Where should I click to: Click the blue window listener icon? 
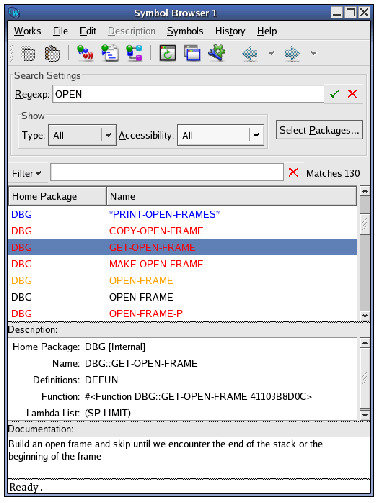[x=192, y=53]
